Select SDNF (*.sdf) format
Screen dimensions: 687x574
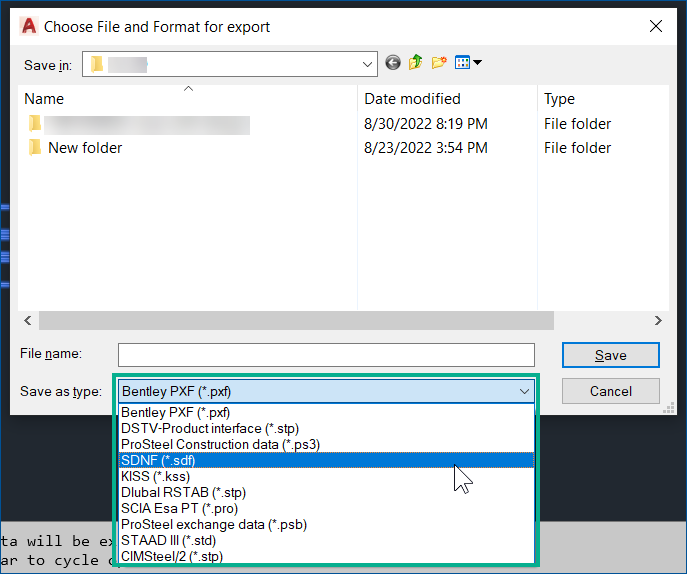(x=326, y=461)
